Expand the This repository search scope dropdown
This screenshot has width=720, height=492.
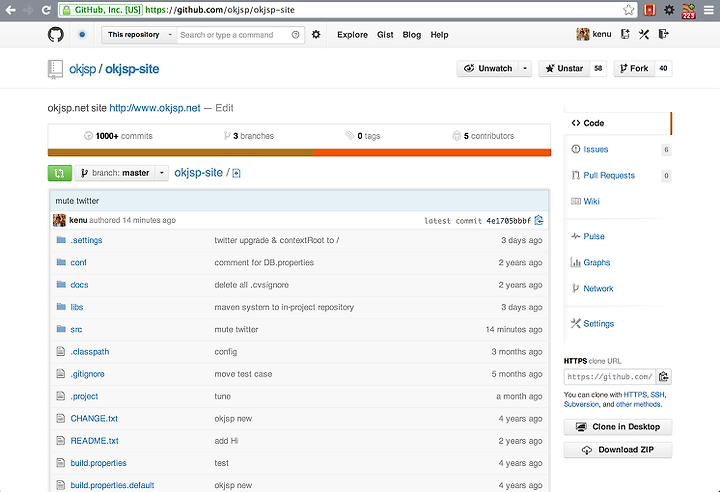(x=139, y=34)
